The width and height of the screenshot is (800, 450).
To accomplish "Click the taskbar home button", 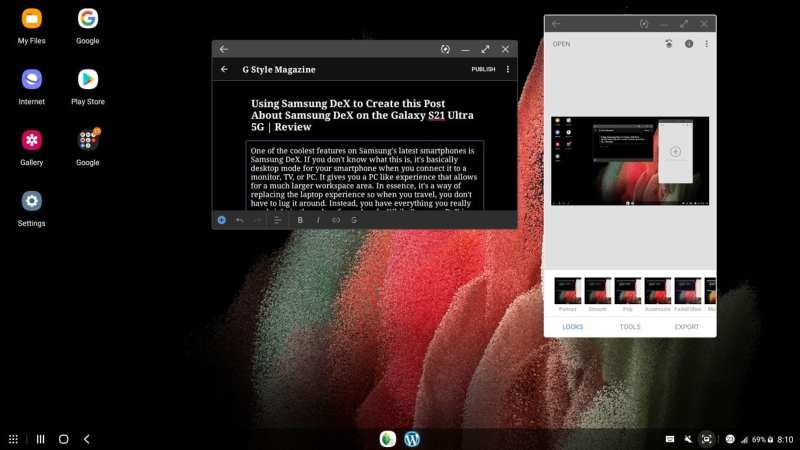I will tap(63, 439).
